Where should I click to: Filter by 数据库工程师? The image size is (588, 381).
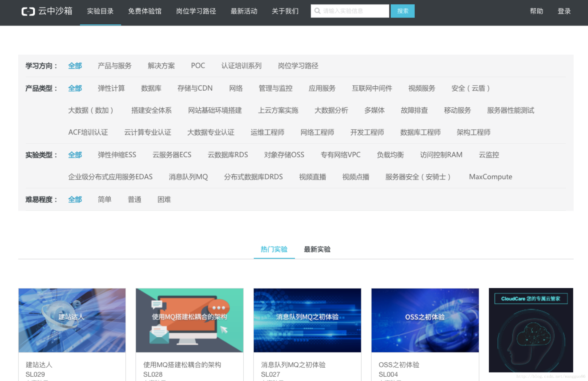[x=420, y=132]
